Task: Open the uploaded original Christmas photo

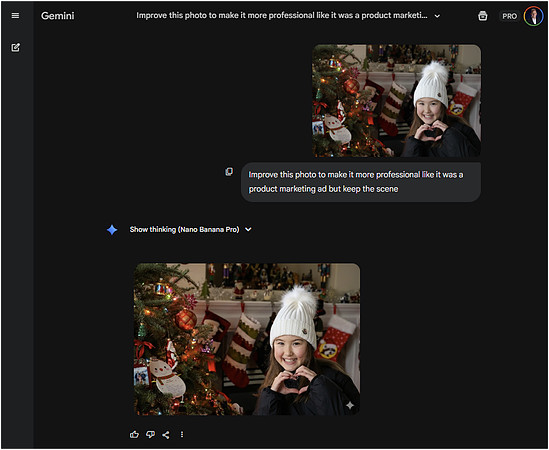Action: [396, 101]
